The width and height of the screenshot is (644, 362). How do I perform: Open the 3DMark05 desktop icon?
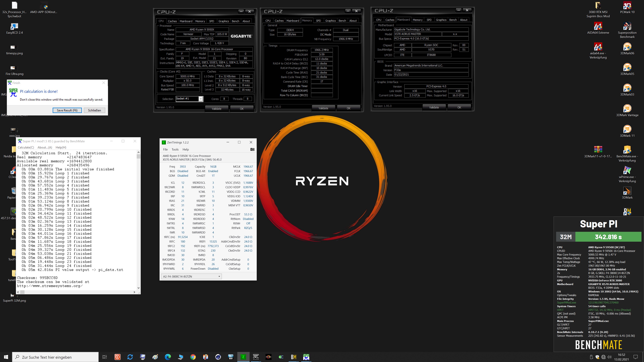tap(627, 69)
